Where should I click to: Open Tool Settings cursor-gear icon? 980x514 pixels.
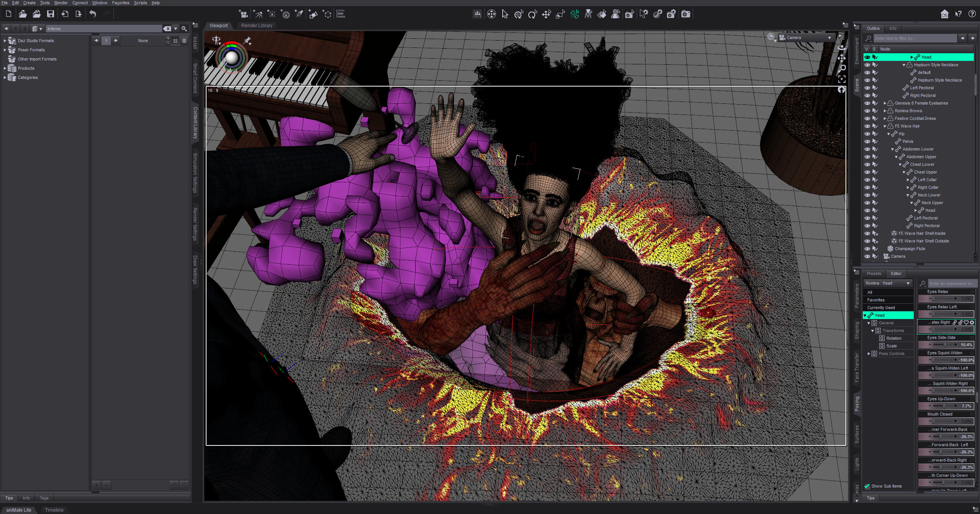(x=644, y=14)
